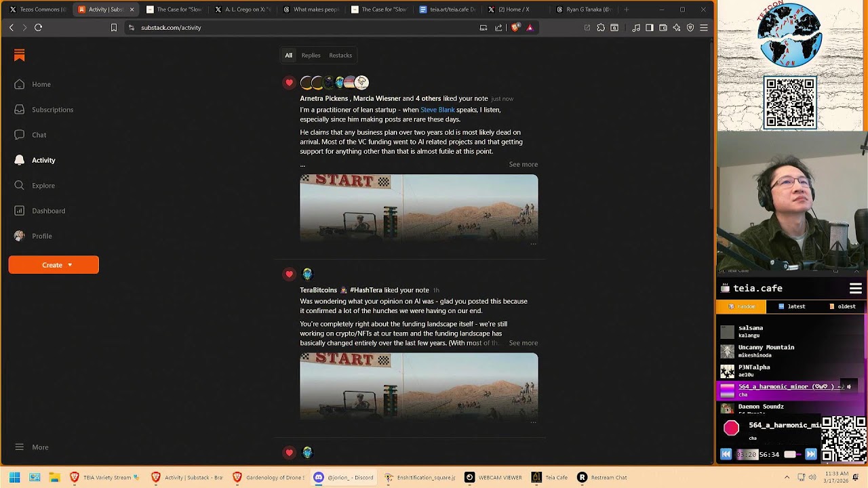This screenshot has width=868, height=488.
Task: Switch to teia.art/teia.cafe document tab
Action: pyautogui.click(x=448, y=9)
